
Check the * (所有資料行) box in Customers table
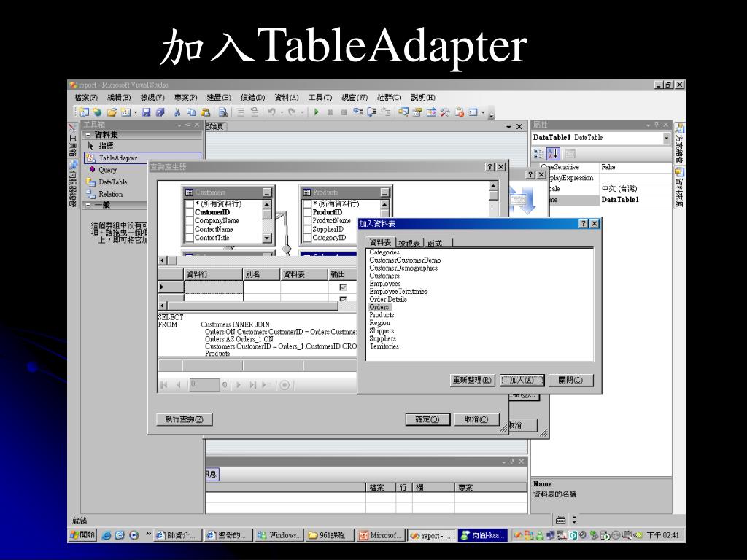(189, 204)
